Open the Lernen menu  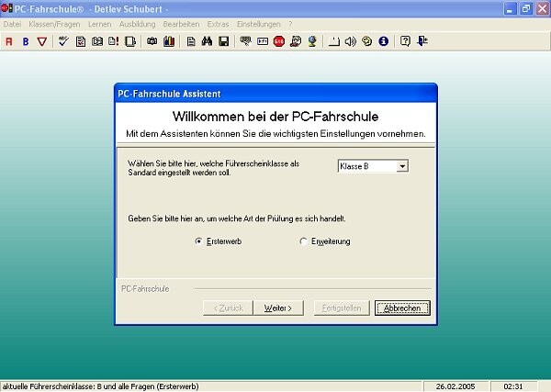[99, 24]
